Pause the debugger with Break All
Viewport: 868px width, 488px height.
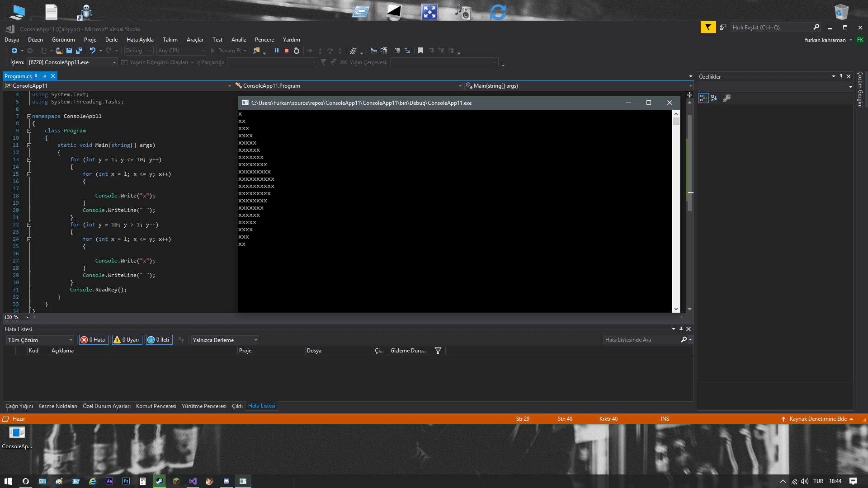pyautogui.click(x=277, y=51)
